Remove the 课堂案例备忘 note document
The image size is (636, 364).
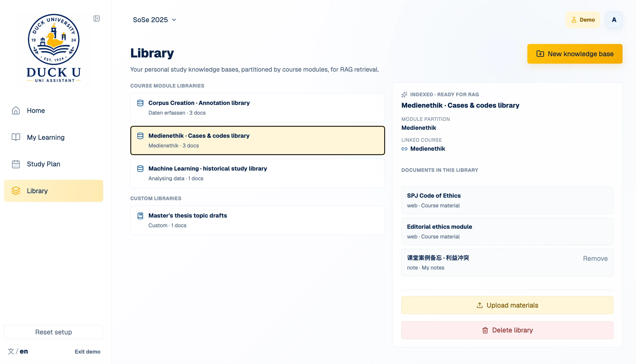[595, 259]
